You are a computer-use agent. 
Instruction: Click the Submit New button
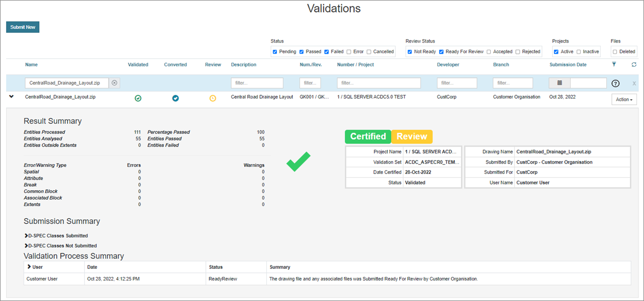click(23, 27)
